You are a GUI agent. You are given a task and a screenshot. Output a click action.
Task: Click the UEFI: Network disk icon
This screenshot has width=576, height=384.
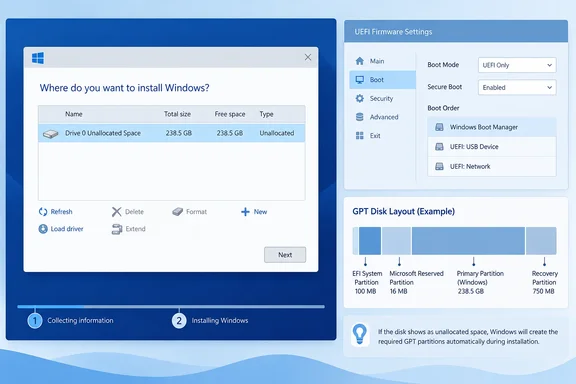point(439,166)
